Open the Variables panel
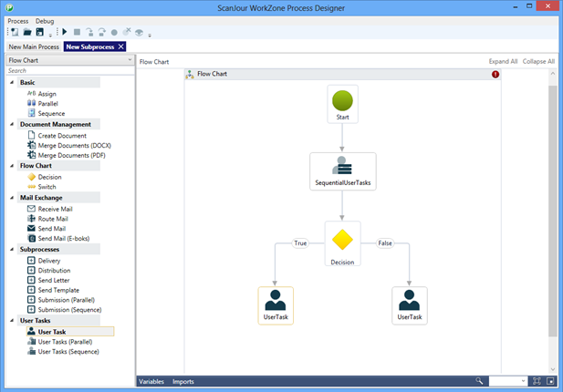Screen dimensions: 563x392 click(x=151, y=382)
